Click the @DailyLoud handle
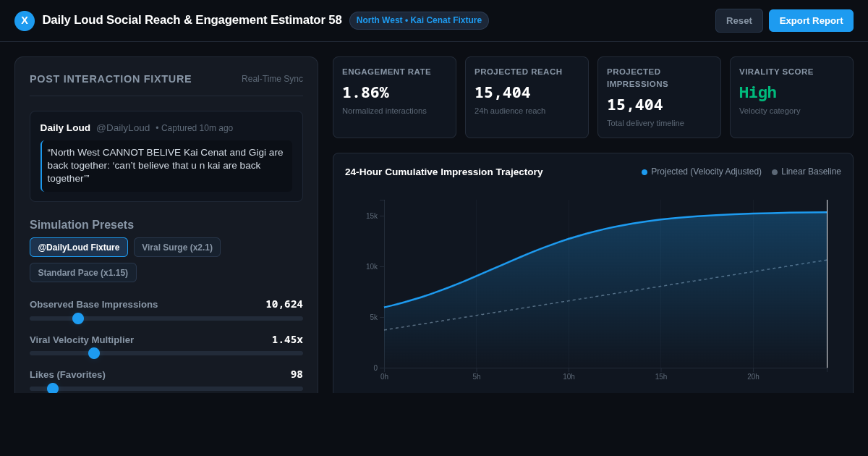The height and width of the screenshot is (456, 868). [123, 128]
